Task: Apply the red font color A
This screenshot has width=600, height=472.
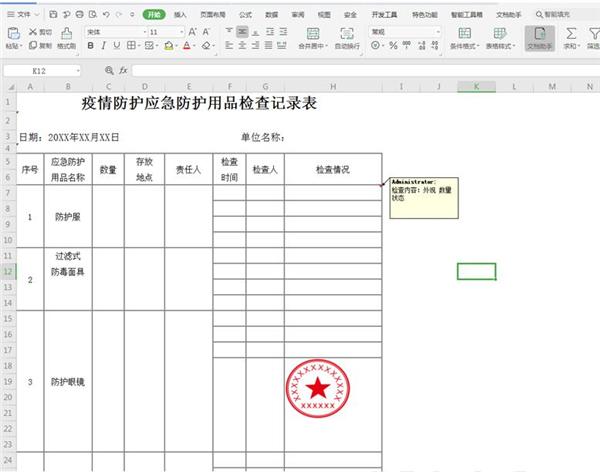Action: click(x=186, y=46)
